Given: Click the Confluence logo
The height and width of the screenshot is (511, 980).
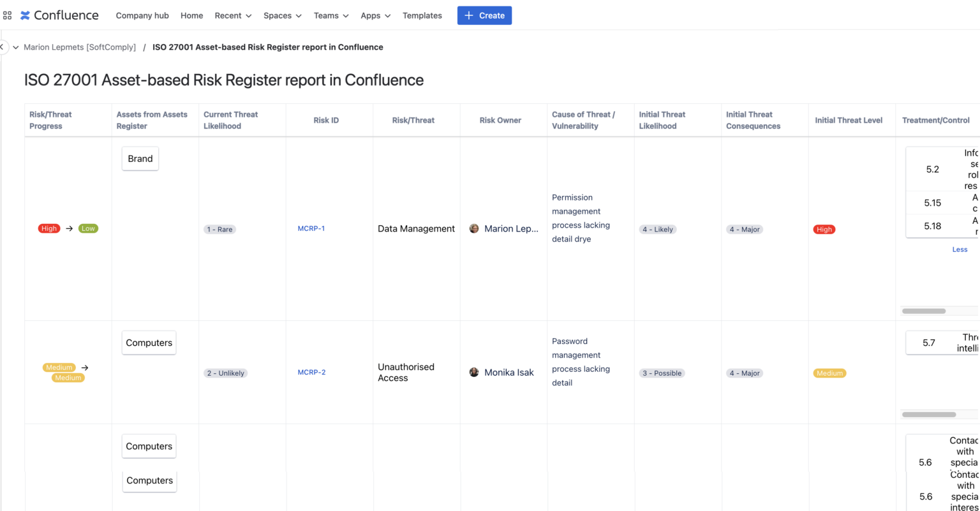Looking at the screenshot, I should pyautogui.click(x=59, y=15).
